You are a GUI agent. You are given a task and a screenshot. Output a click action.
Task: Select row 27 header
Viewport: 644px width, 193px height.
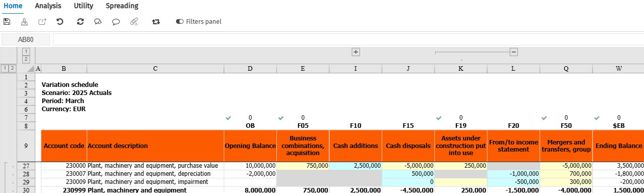[x=26, y=165]
